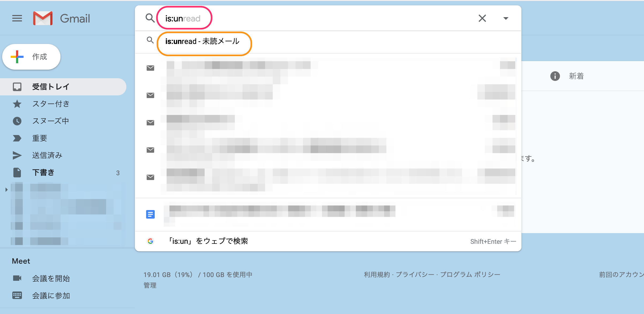Click the search magnifier icon in search bar
The image size is (644, 314).
click(150, 18)
